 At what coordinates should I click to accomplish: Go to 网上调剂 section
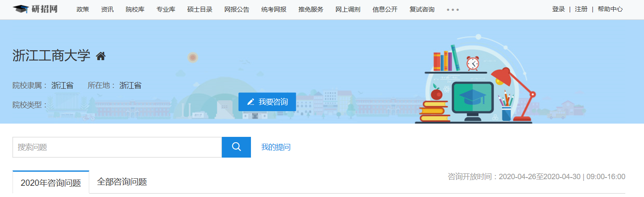pyautogui.click(x=348, y=10)
